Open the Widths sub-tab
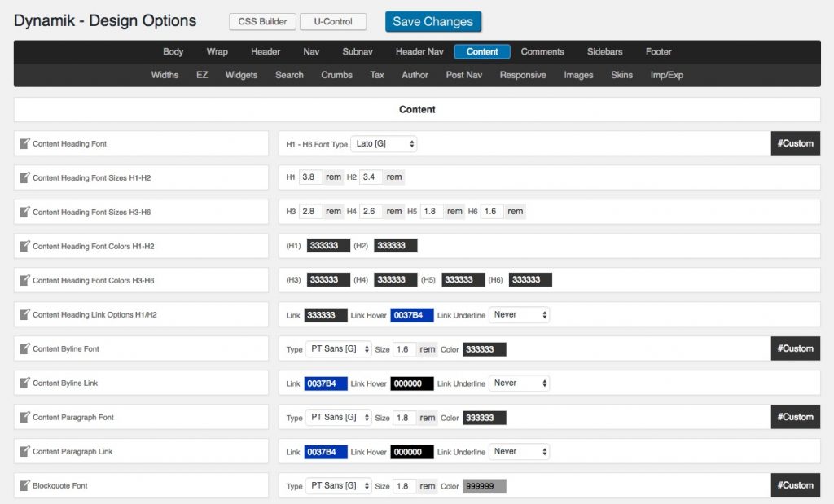 (165, 75)
